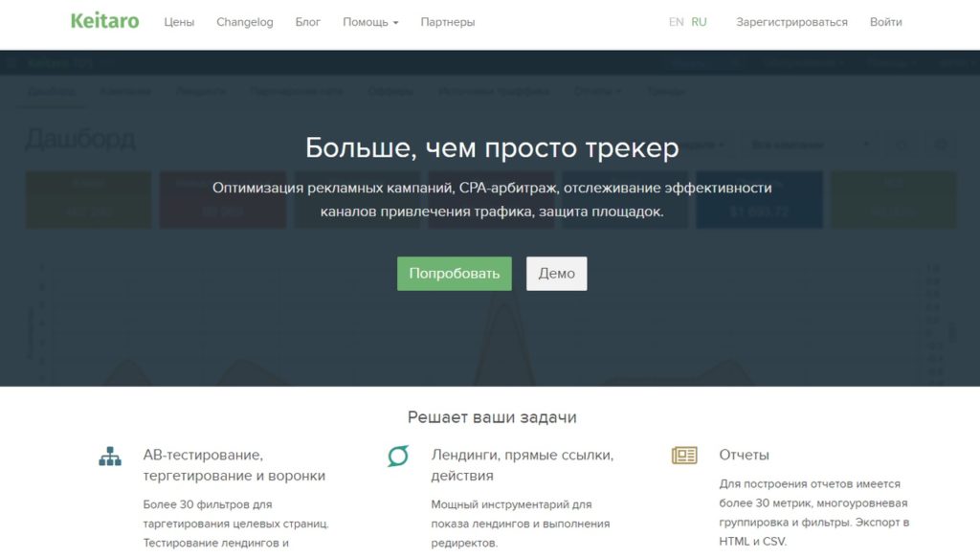Open the Цены pricing page
Viewport: 980px width, 557px height.
[x=179, y=22]
